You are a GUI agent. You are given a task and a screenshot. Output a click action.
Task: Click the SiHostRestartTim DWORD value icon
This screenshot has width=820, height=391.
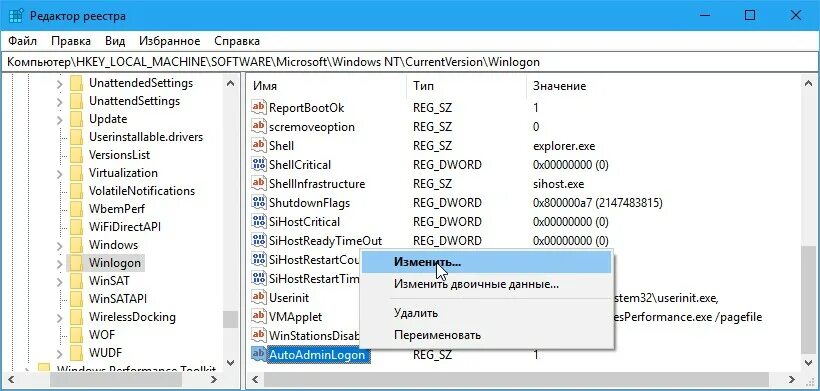pyautogui.click(x=259, y=278)
